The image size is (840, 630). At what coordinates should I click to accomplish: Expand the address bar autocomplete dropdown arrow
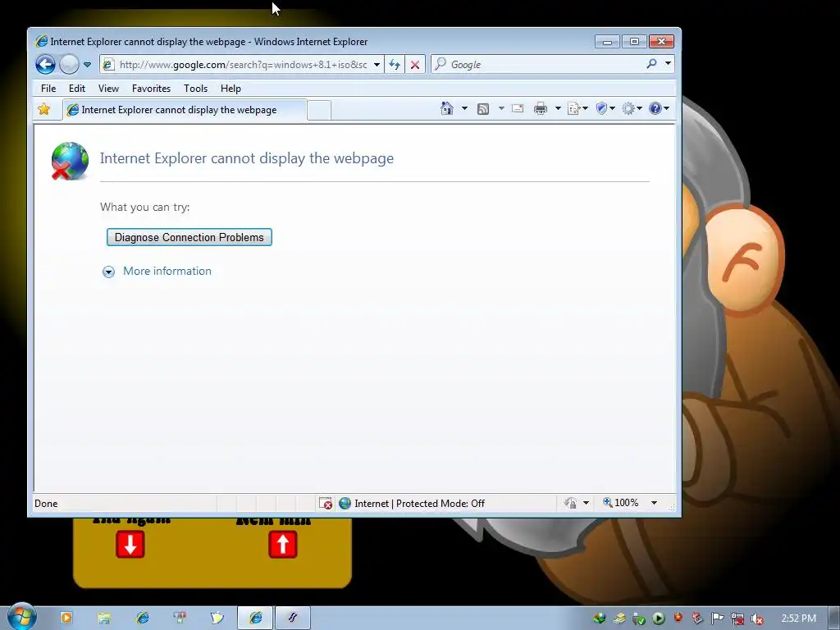[377, 65]
